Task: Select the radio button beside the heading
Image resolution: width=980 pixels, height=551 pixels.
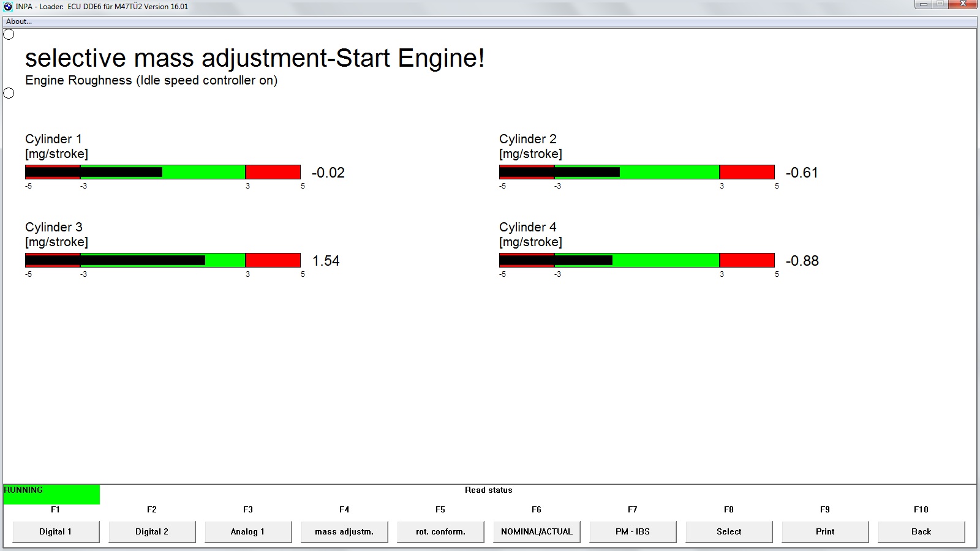Action: click(9, 35)
